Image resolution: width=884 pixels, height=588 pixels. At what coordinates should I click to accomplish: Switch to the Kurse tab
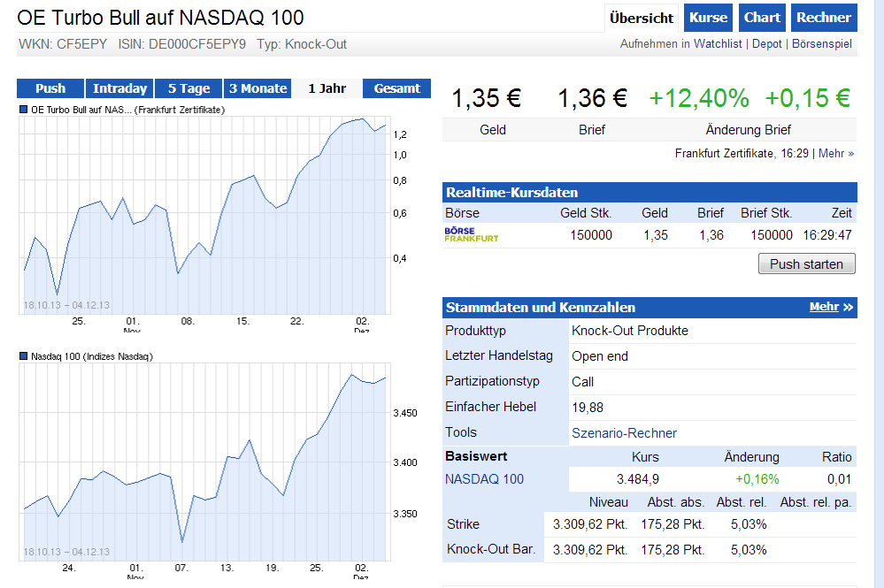[x=708, y=18]
